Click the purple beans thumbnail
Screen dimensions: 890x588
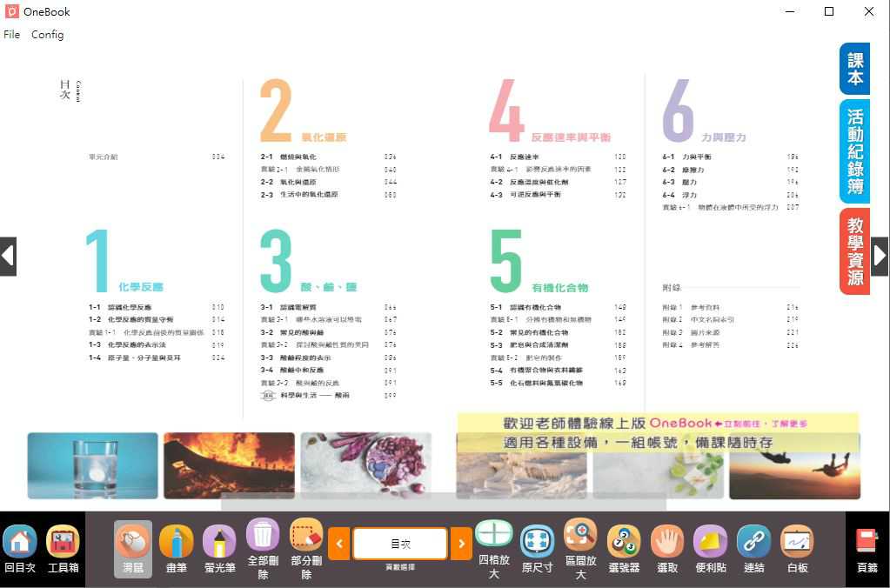[366, 466]
